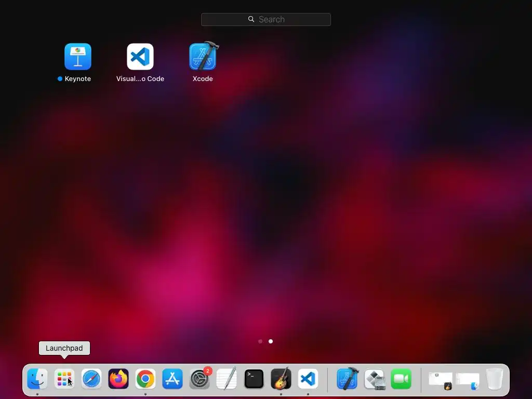Screen dimensions: 532x399
Task: Launch Visual Studio Code from Launchpad grid
Action: tap(140, 56)
